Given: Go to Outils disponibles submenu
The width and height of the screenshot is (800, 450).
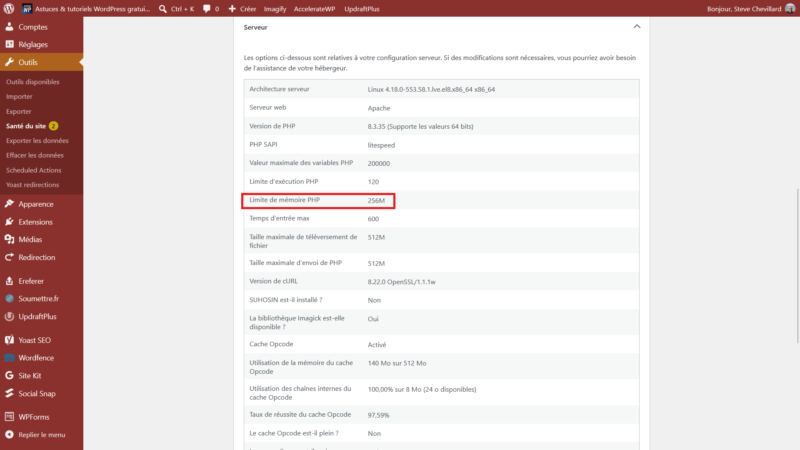Looking at the screenshot, I should coord(33,82).
